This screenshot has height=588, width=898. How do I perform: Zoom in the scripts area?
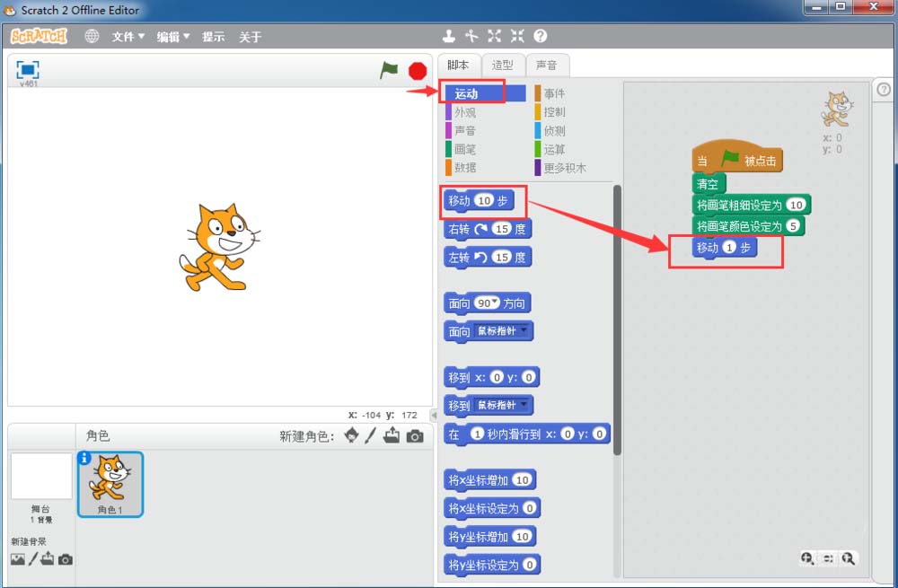click(849, 558)
